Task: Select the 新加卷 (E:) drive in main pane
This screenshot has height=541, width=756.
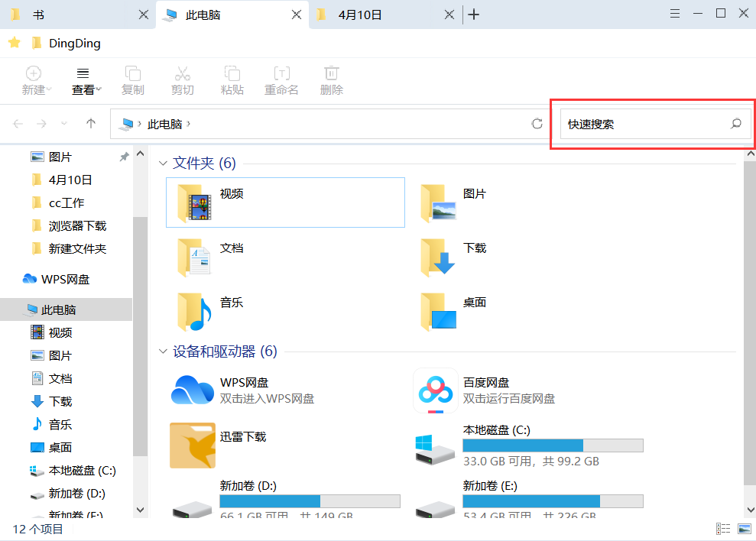Action: (x=529, y=498)
